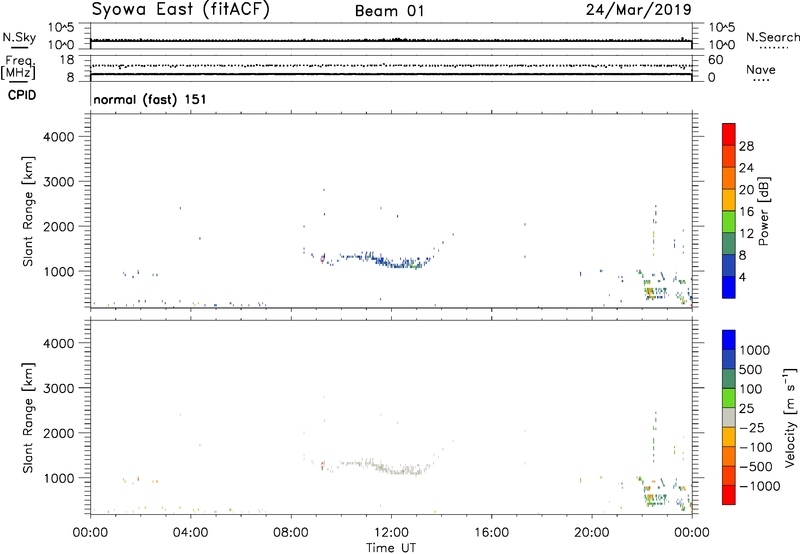Viewport: 800px width, 554px height.
Task: Click the '12:00' time axis tick
Action: tap(391, 533)
